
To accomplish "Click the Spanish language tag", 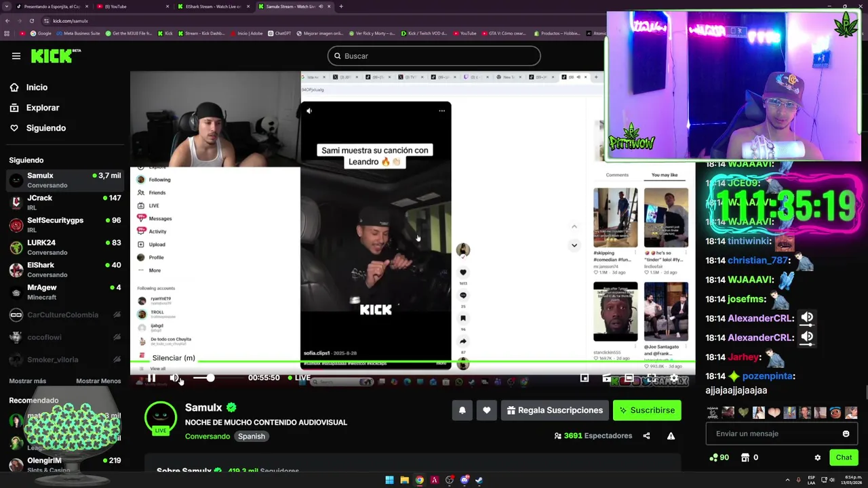I will (x=251, y=436).
